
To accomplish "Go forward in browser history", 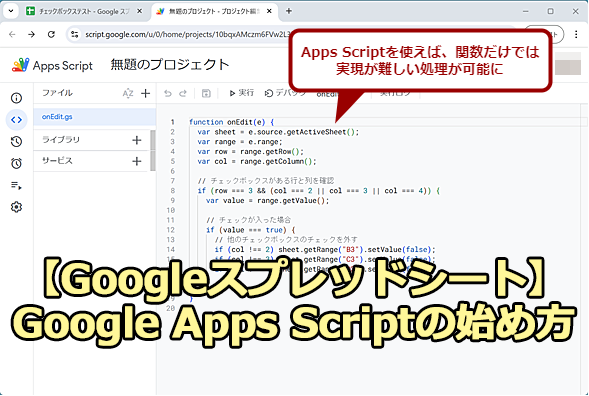I will [32, 35].
